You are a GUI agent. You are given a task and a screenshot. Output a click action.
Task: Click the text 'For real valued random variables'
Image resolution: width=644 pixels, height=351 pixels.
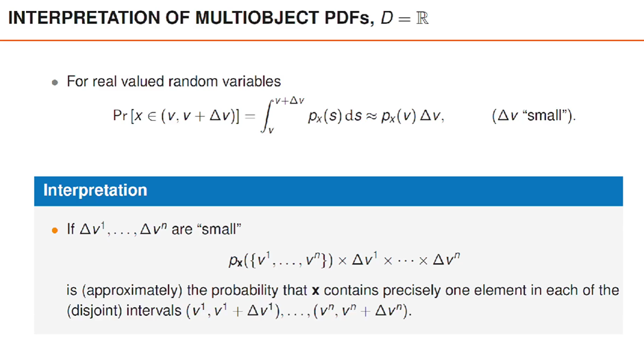(x=173, y=82)
